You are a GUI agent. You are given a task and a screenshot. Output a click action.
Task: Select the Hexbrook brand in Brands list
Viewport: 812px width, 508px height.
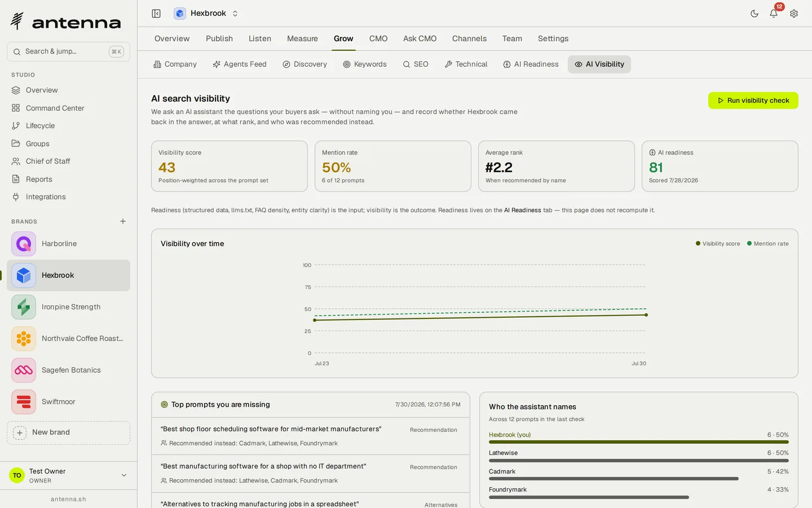(x=68, y=275)
